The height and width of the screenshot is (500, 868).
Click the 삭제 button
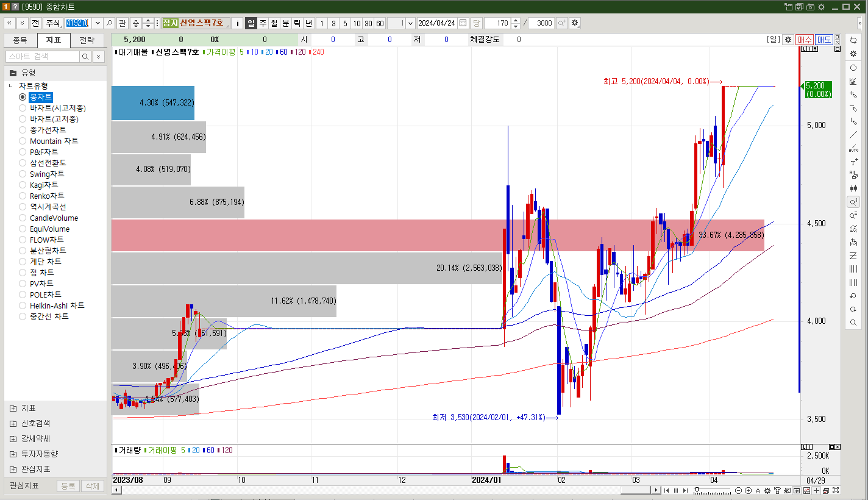pyautogui.click(x=93, y=486)
